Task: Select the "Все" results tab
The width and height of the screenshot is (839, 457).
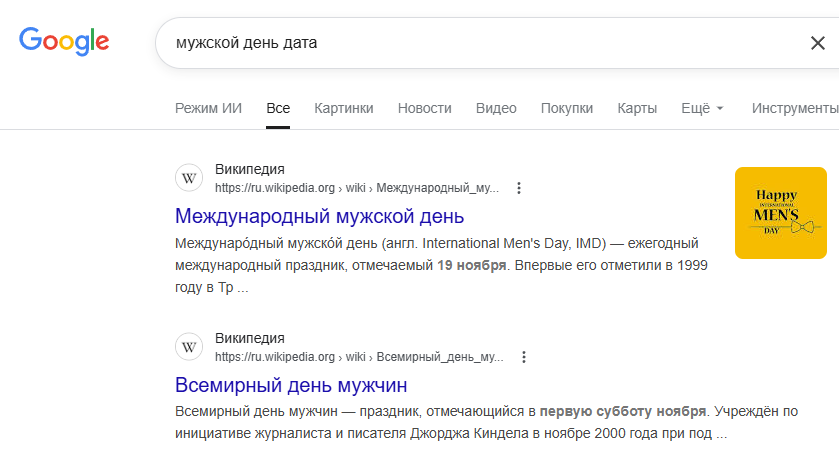Action: [278, 108]
